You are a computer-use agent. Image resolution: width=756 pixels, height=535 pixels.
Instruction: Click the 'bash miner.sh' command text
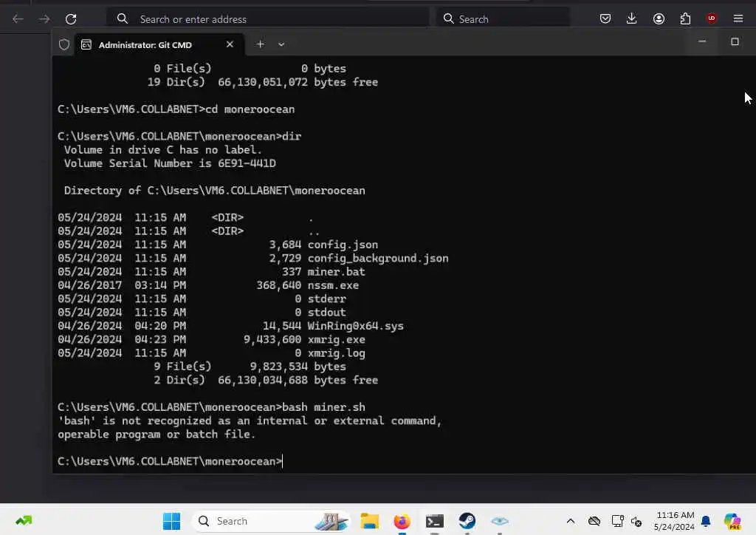click(323, 407)
